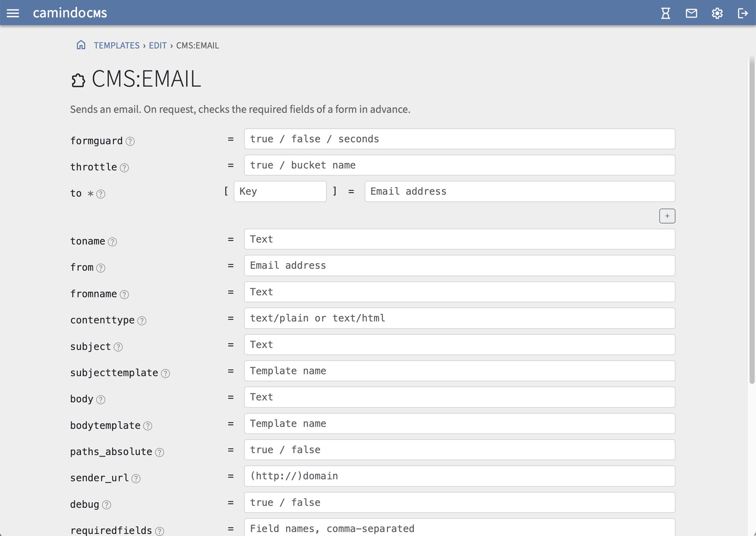Click the paths_absolute label
Image resolution: width=756 pixels, height=536 pixels.
(x=111, y=452)
